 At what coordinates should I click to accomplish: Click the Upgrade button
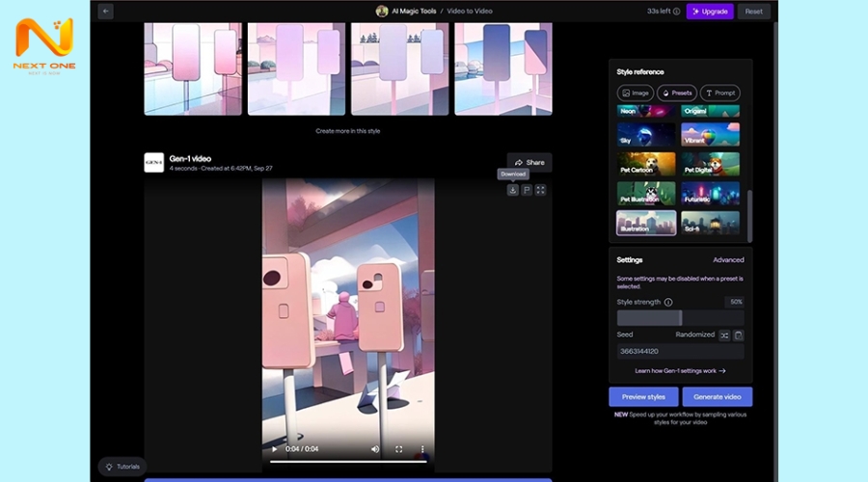710,12
